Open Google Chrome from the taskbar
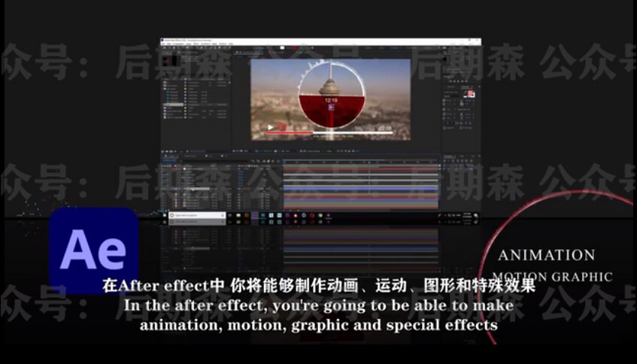This screenshot has height=364, width=637. pyautogui.click(x=320, y=215)
